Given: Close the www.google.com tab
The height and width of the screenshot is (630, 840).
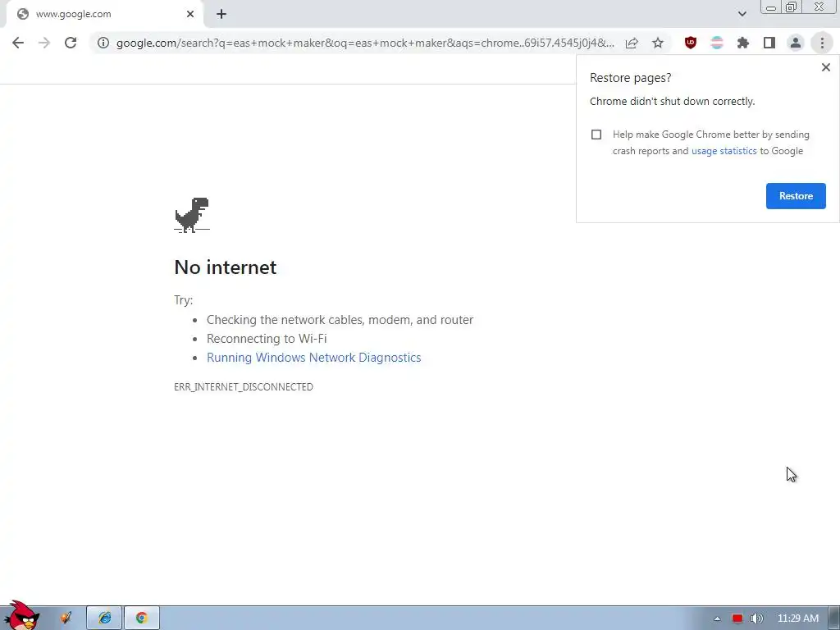Looking at the screenshot, I should [x=190, y=15].
